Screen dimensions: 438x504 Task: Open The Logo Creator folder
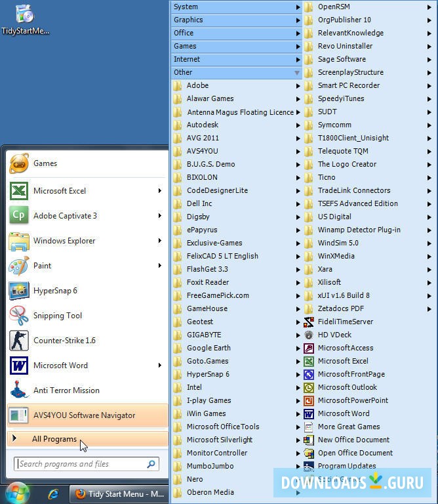368,164
